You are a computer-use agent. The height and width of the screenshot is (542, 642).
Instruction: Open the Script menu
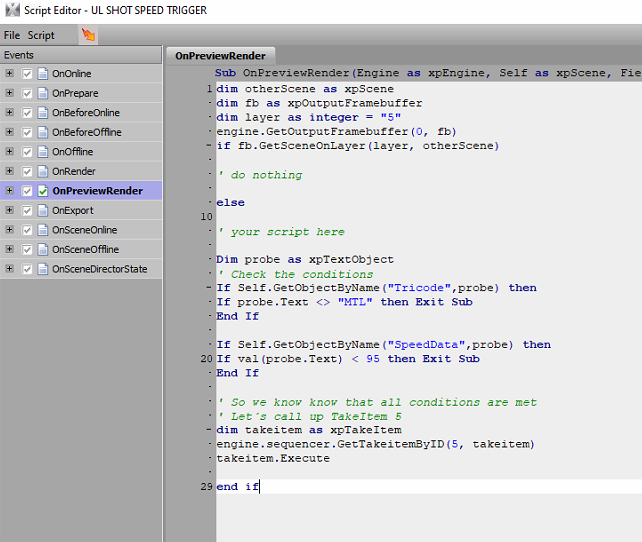click(41, 35)
